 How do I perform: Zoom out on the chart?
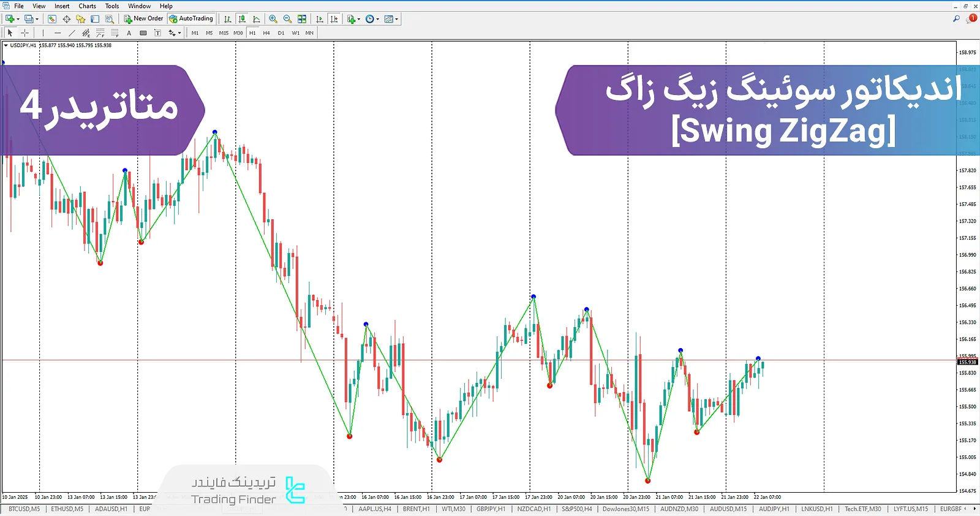287,19
